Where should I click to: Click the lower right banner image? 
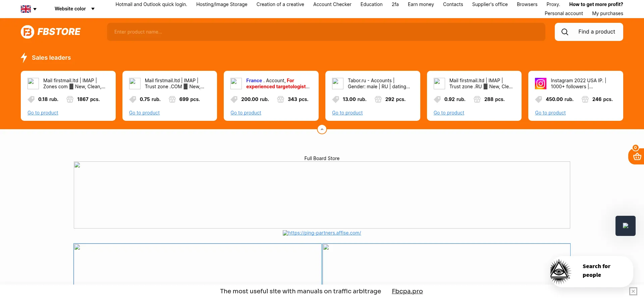pyautogui.click(x=446, y=264)
